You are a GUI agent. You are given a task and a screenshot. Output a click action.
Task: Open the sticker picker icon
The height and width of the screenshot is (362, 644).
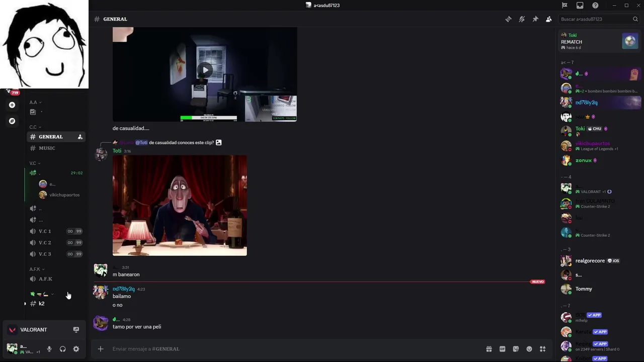click(x=516, y=349)
